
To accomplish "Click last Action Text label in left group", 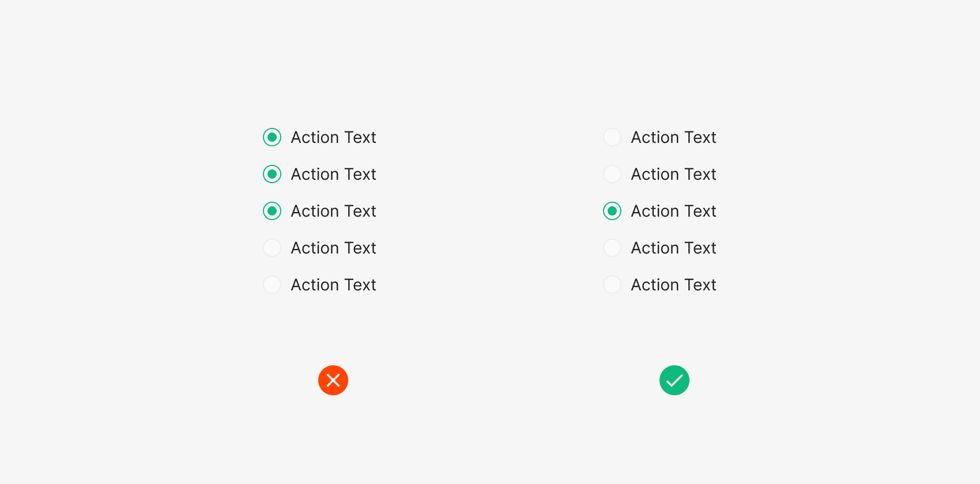I will point(333,285).
